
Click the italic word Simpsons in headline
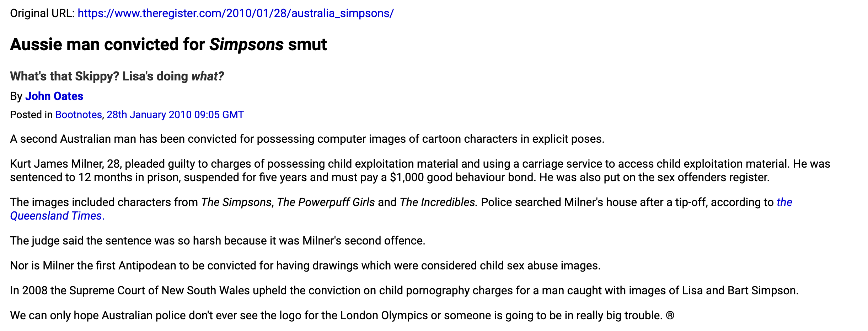coord(246,44)
